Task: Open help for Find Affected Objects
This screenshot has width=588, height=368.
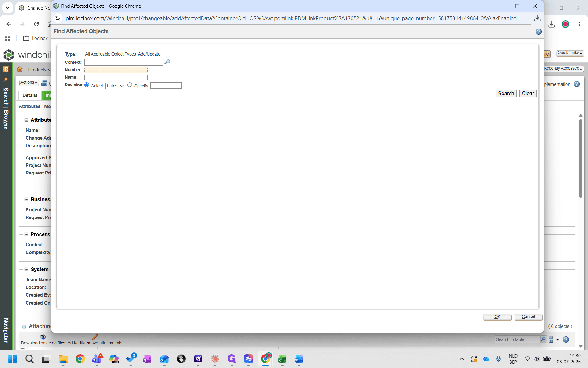Action: click(538, 32)
